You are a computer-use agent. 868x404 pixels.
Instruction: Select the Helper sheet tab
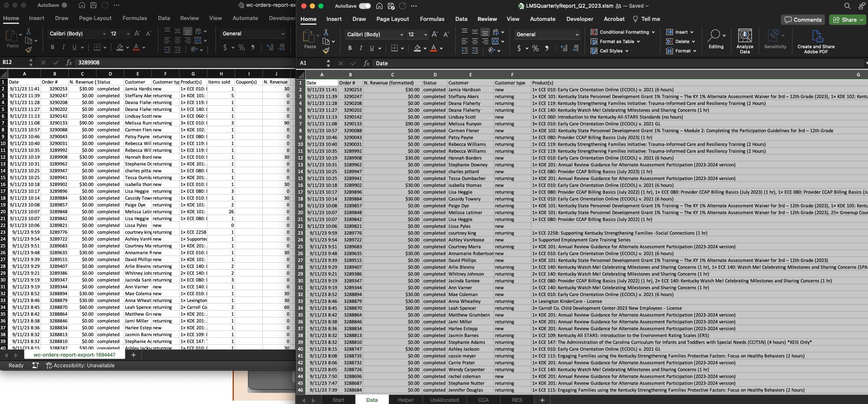click(405, 400)
